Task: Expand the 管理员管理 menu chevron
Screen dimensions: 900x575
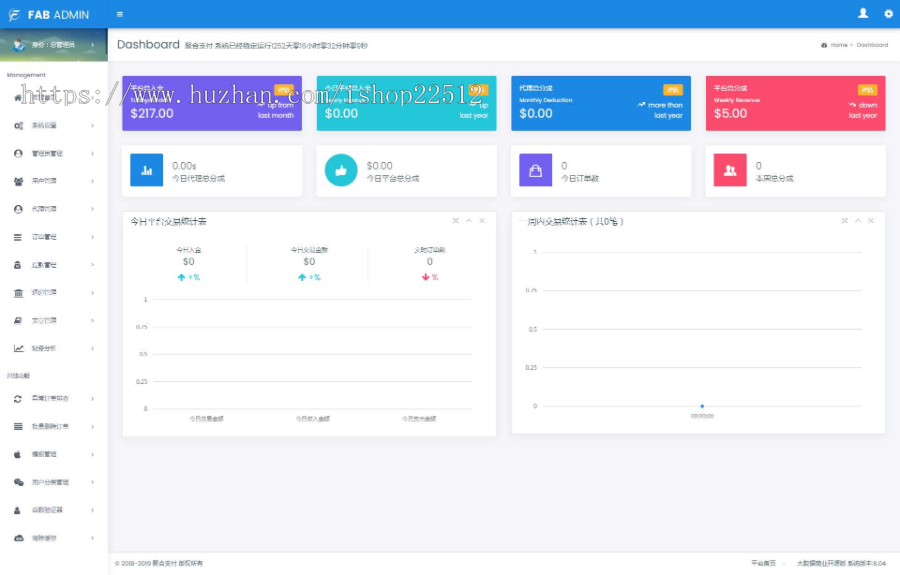Action: tap(92, 153)
